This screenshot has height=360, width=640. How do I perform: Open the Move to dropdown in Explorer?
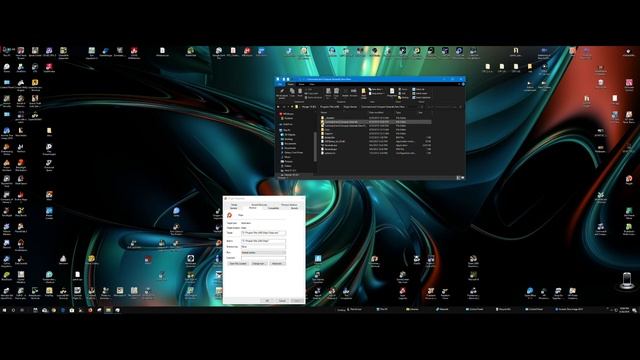(x=328, y=93)
